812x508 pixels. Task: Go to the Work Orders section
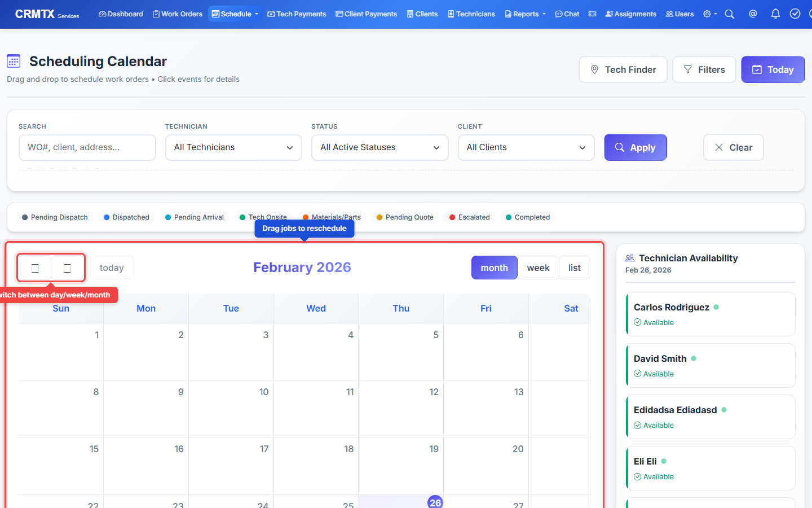[x=177, y=14]
